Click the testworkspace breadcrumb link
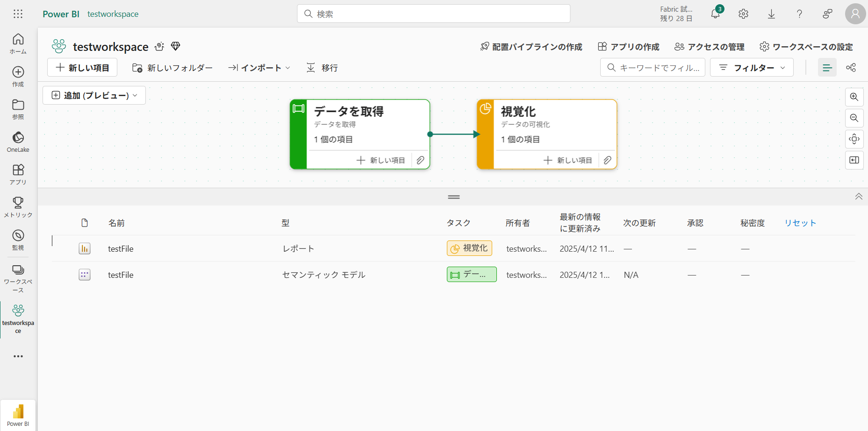868x431 pixels. pyautogui.click(x=113, y=14)
